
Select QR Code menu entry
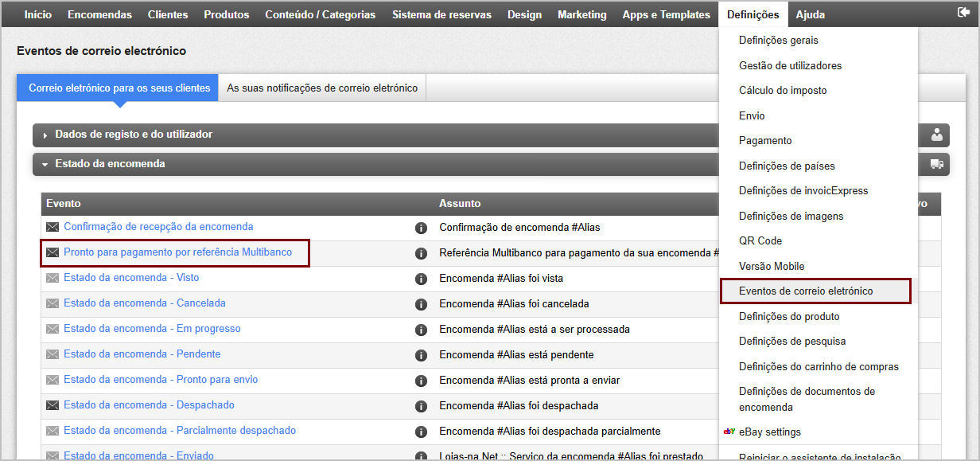[x=760, y=241]
